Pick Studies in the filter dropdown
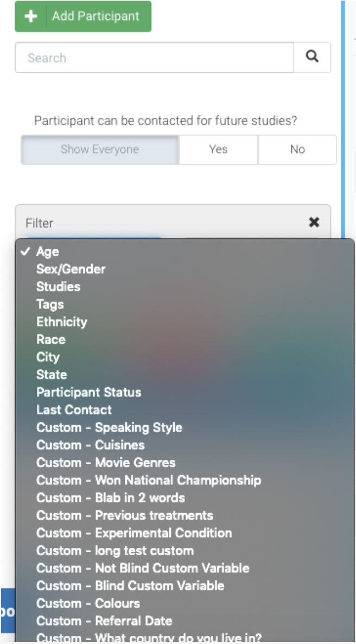 pyautogui.click(x=58, y=286)
